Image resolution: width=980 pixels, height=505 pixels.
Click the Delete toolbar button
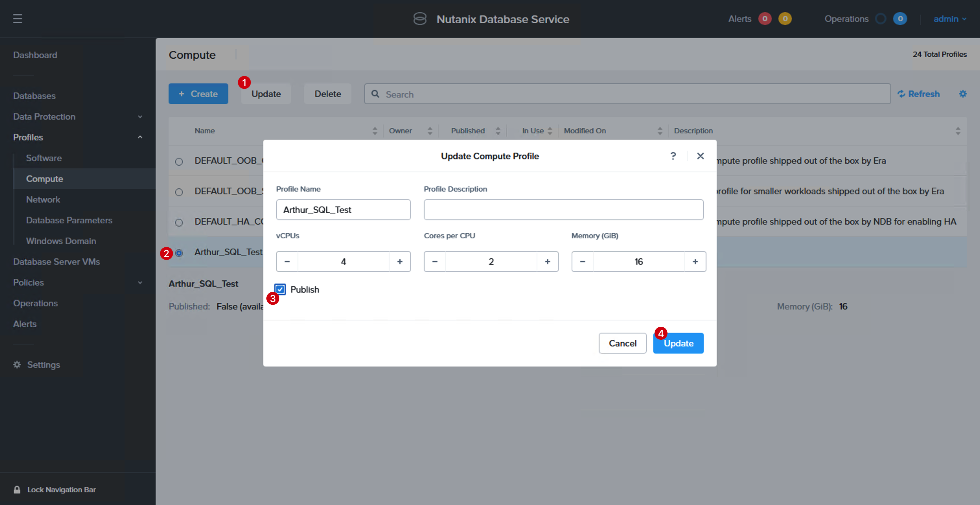pos(328,94)
